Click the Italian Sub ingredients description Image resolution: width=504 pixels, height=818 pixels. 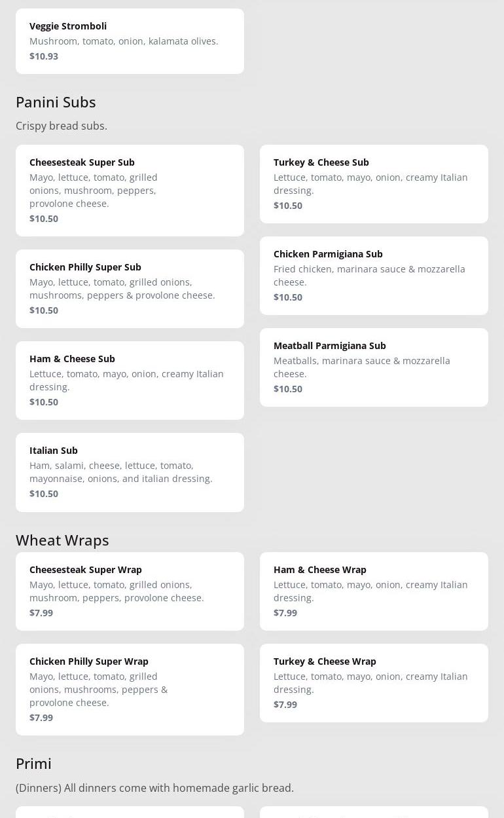click(x=121, y=472)
